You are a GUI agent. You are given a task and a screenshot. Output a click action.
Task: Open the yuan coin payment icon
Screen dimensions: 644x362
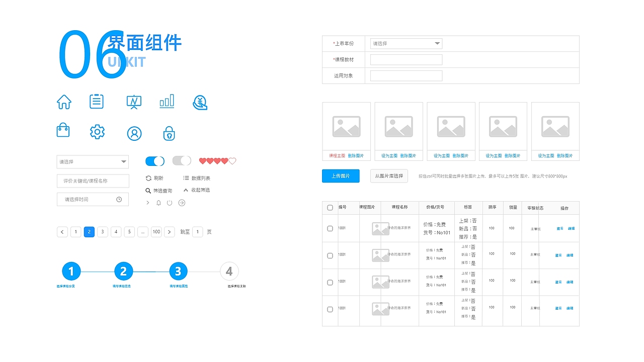click(200, 102)
